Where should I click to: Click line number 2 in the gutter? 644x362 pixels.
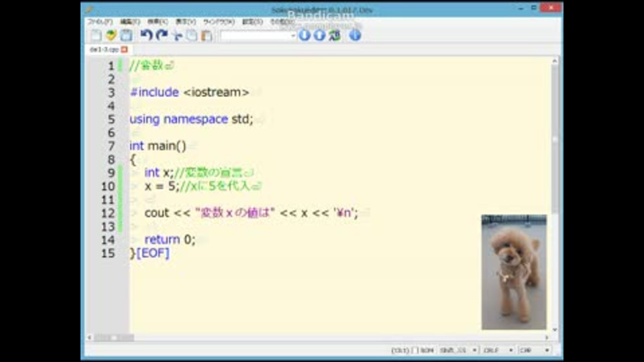click(111, 79)
